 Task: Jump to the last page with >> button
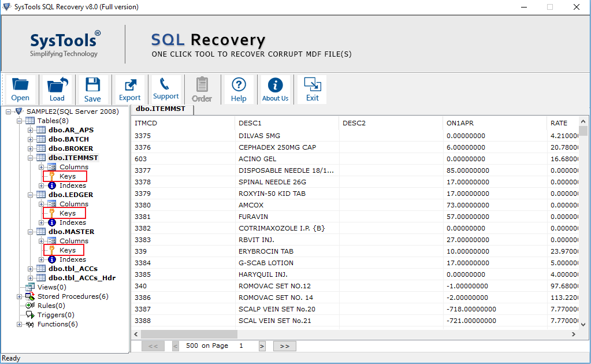(x=285, y=346)
